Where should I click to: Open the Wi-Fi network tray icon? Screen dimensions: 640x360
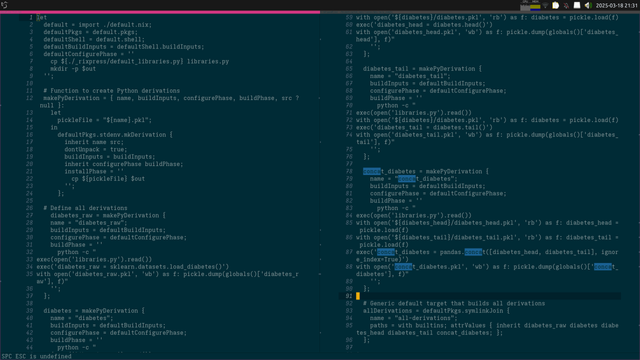545,5
